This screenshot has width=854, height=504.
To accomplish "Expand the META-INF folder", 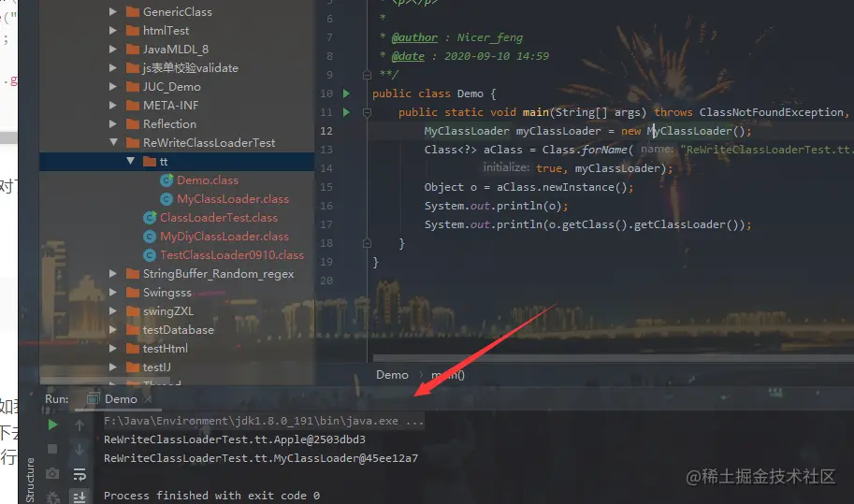I will [x=113, y=105].
